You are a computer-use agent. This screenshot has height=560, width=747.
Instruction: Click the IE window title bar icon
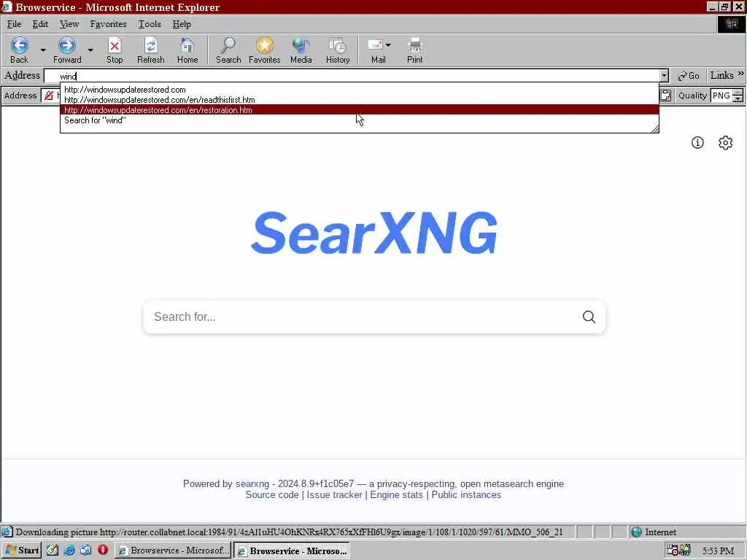click(7, 7)
